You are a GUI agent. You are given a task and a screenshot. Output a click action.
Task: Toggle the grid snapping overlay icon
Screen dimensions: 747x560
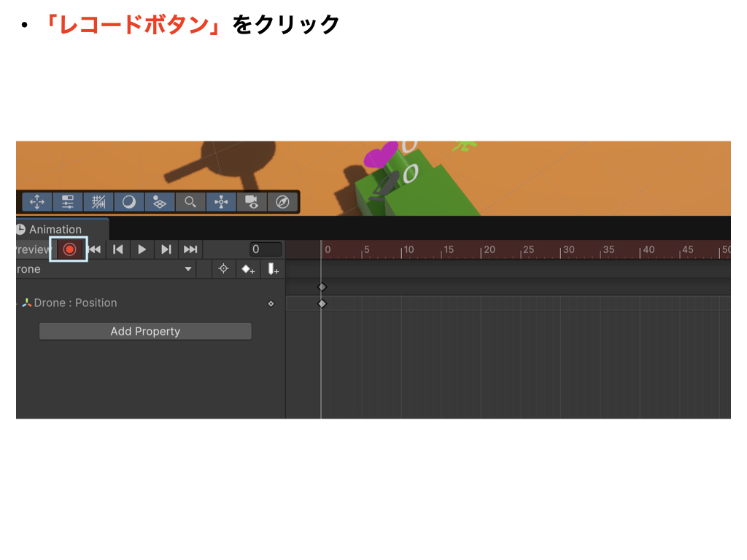(98, 202)
